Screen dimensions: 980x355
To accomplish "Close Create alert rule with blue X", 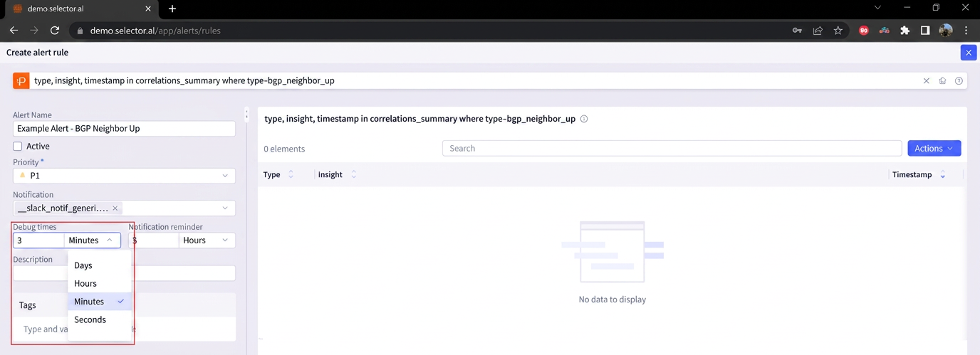I will pyautogui.click(x=968, y=52).
